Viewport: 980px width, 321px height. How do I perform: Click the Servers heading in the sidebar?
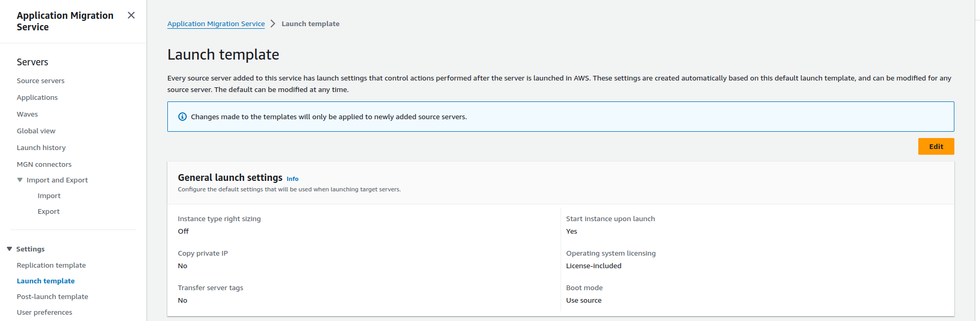pyautogui.click(x=32, y=62)
